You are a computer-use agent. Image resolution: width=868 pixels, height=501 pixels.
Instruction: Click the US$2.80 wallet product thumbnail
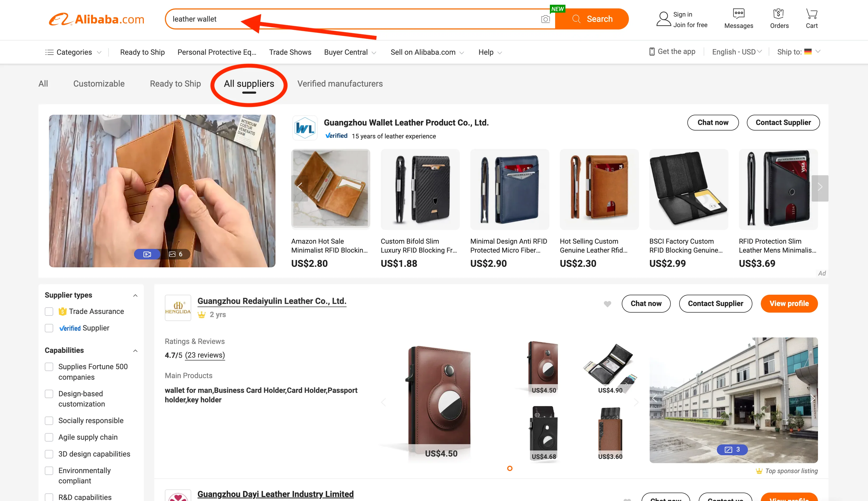click(x=331, y=188)
